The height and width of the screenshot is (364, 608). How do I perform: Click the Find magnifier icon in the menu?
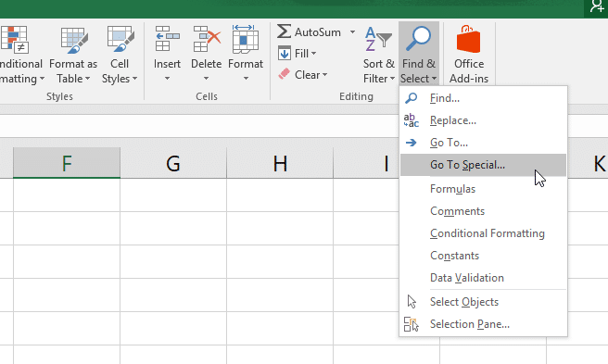point(411,98)
